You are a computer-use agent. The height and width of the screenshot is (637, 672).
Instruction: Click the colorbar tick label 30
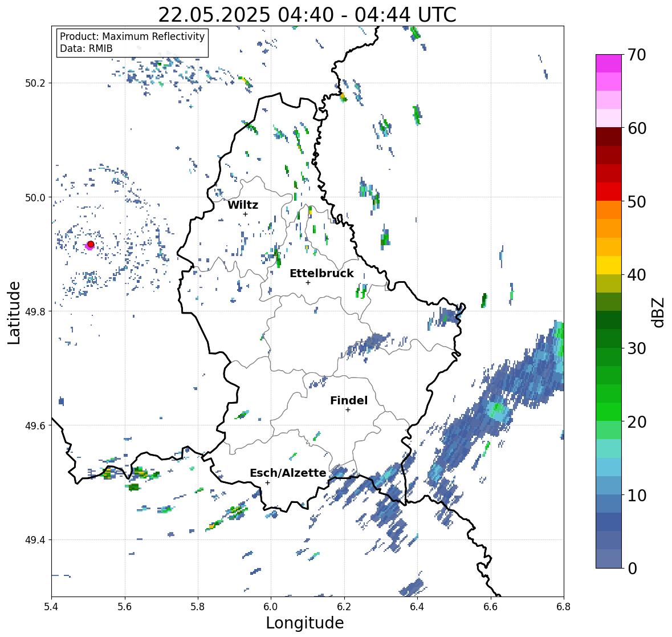tap(637, 348)
